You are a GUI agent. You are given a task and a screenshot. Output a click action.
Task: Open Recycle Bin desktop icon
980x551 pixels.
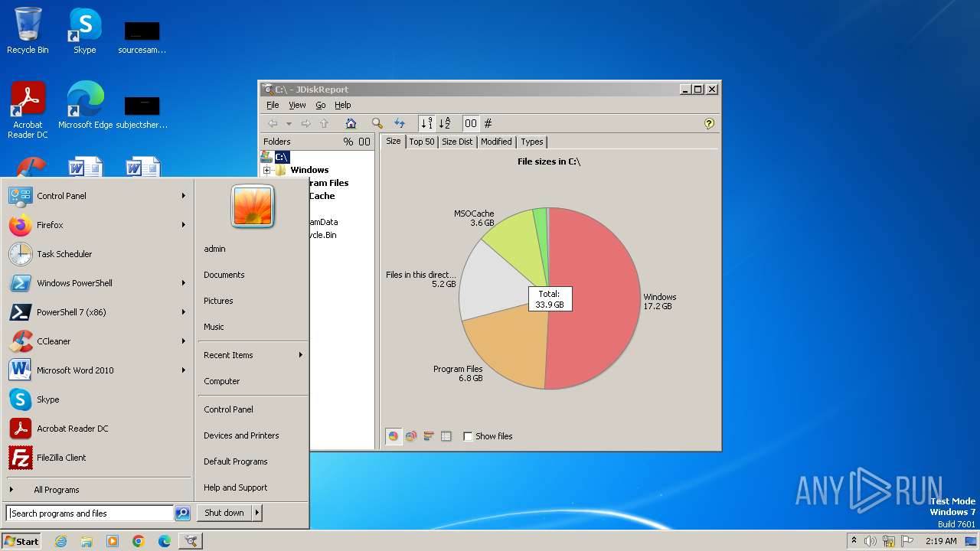point(28,31)
